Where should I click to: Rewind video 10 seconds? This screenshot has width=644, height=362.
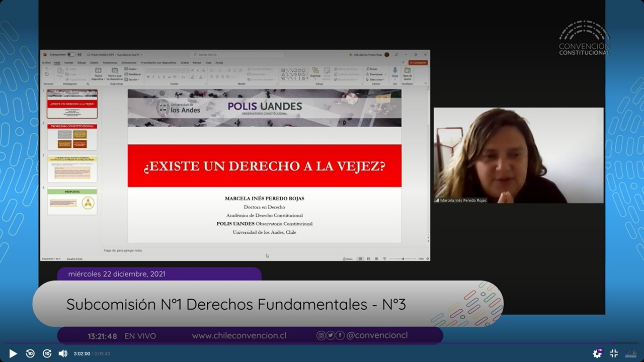30,353
